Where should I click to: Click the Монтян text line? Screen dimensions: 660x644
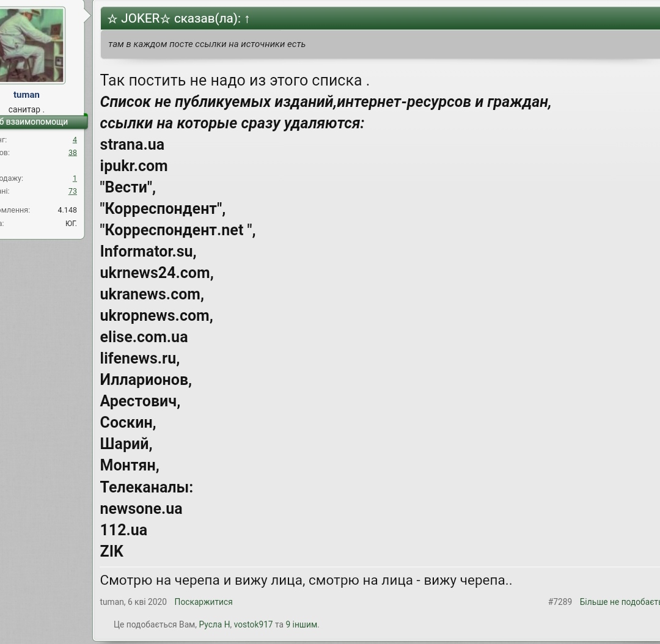pyautogui.click(x=130, y=465)
